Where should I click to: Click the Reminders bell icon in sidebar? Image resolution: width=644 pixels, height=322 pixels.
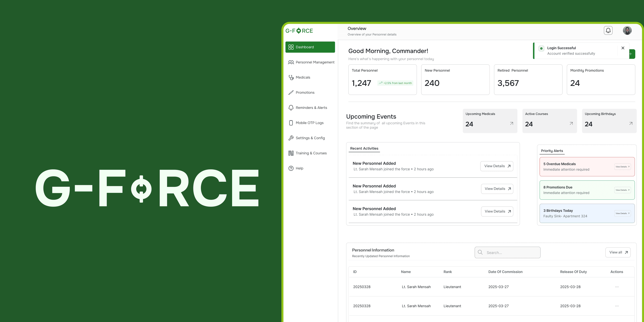291,108
